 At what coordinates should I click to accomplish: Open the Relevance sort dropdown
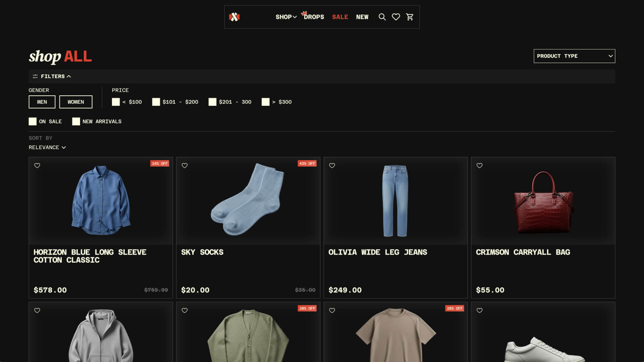(x=47, y=147)
